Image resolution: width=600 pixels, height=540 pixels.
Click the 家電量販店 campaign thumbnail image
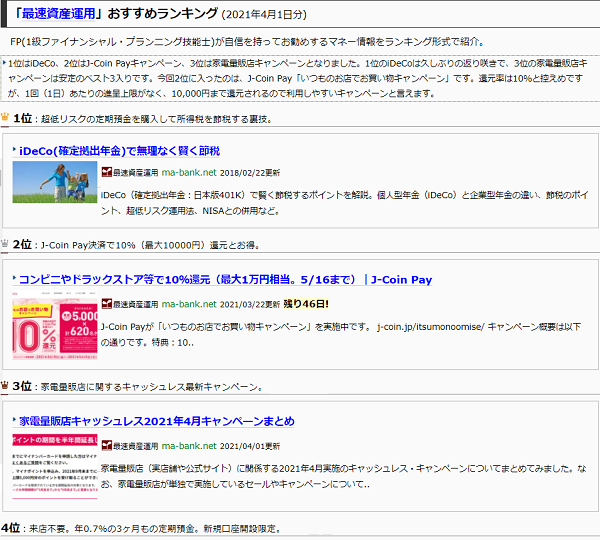coord(55,467)
